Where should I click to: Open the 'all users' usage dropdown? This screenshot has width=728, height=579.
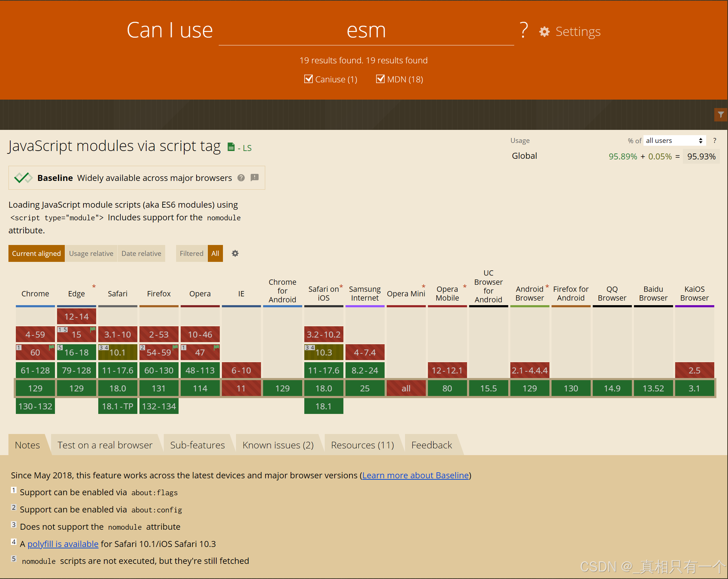(x=674, y=140)
